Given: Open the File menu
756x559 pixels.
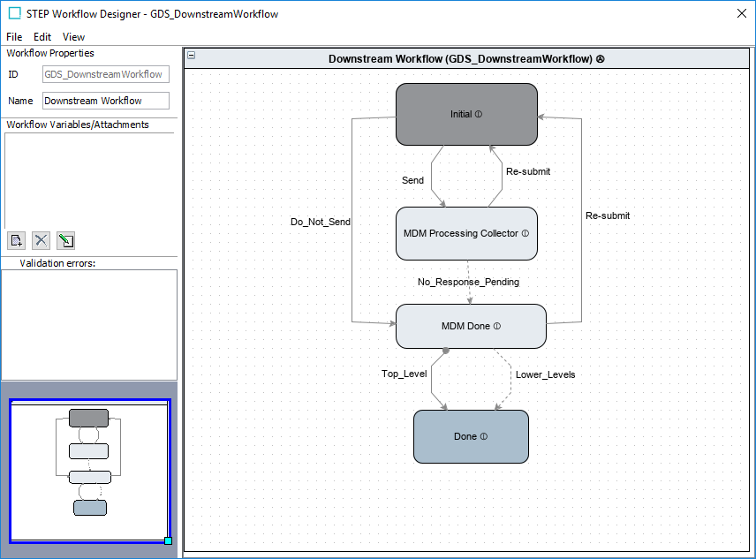Looking at the screenshot, I should pyautogui.click(x=14, y=37).
